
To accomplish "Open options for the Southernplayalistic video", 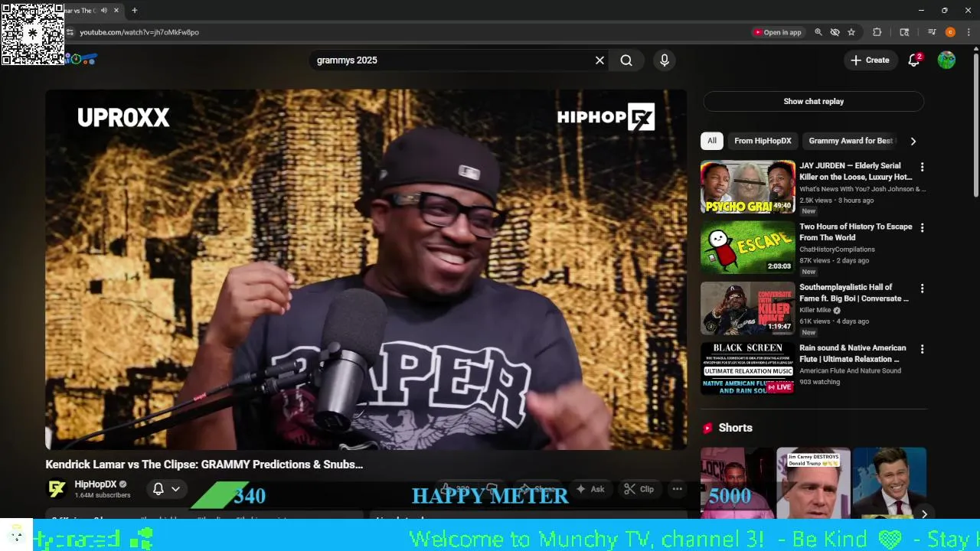I will [922, 289].
